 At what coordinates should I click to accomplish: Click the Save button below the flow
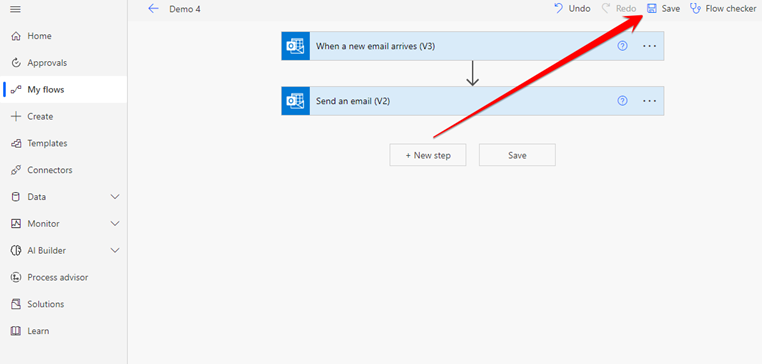pyautogui.click(x=517, y=155)
